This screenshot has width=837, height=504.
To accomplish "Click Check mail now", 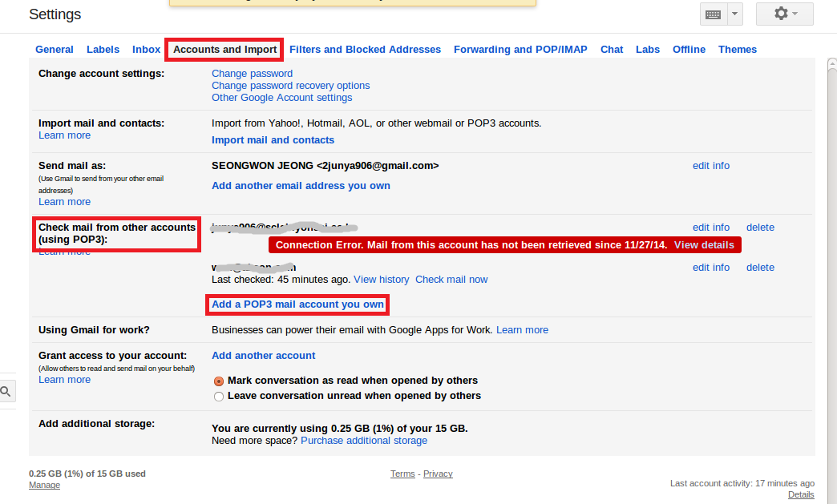I will [451, 280].
